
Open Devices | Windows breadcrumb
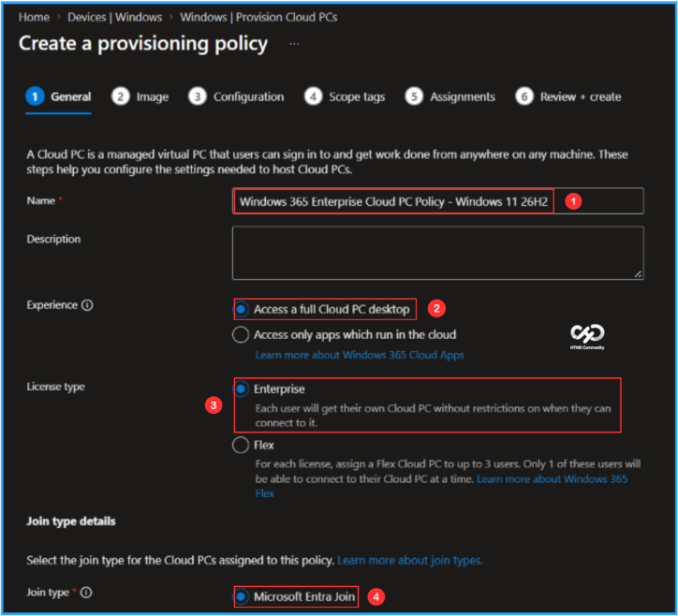tap(114, 17)
